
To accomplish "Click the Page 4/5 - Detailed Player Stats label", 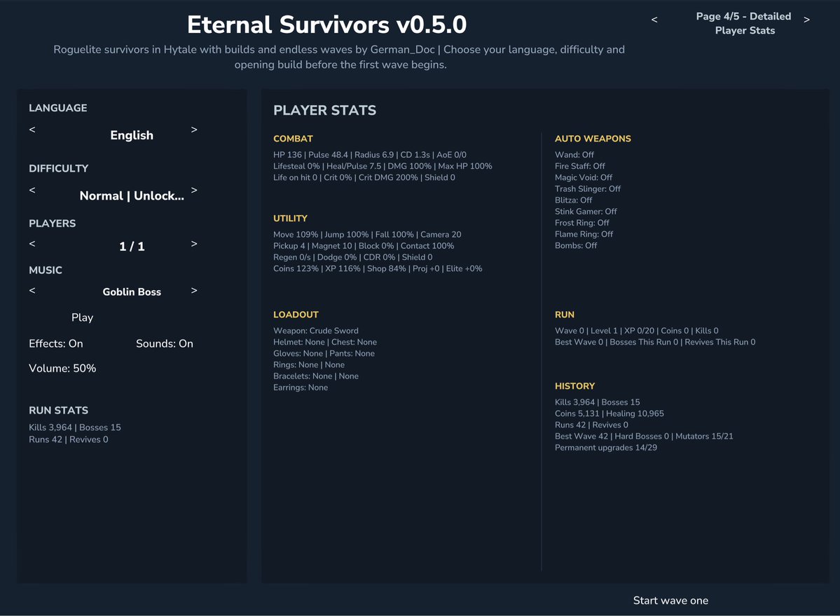I will pos(744,23).
